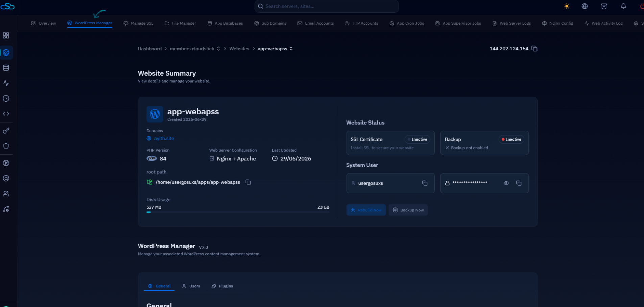Reveal the password with the eye icon
The image size is (644, 307).
(506, 183)
